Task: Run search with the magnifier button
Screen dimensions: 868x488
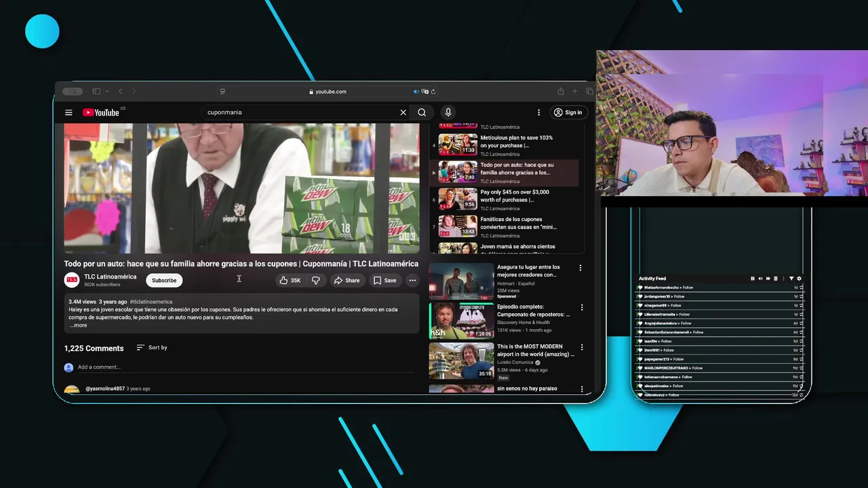Action: (422, 113)
